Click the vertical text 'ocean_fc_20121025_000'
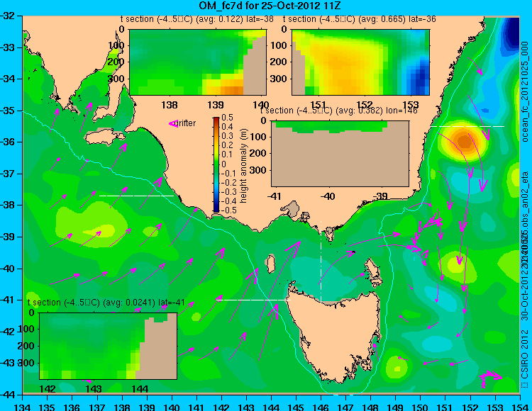 (525, 92)
